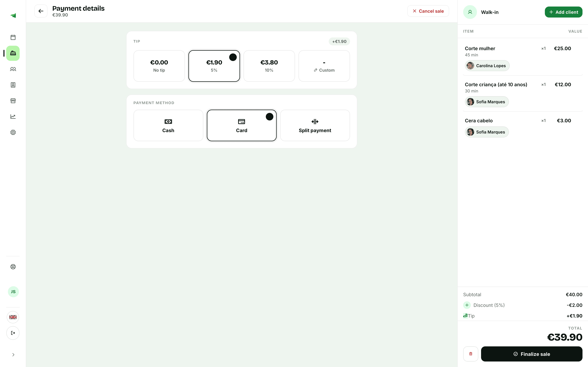This screenshot has height=367, width=588.
Task: Select Card as payment method
Action: [x=242, y=125]
